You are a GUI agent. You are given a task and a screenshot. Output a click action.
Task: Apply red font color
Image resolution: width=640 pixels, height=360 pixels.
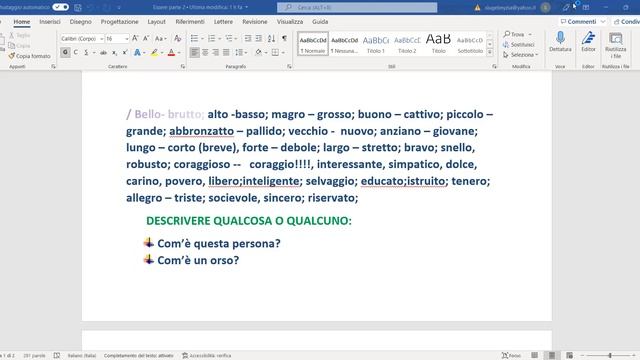[x=171, y=52]
